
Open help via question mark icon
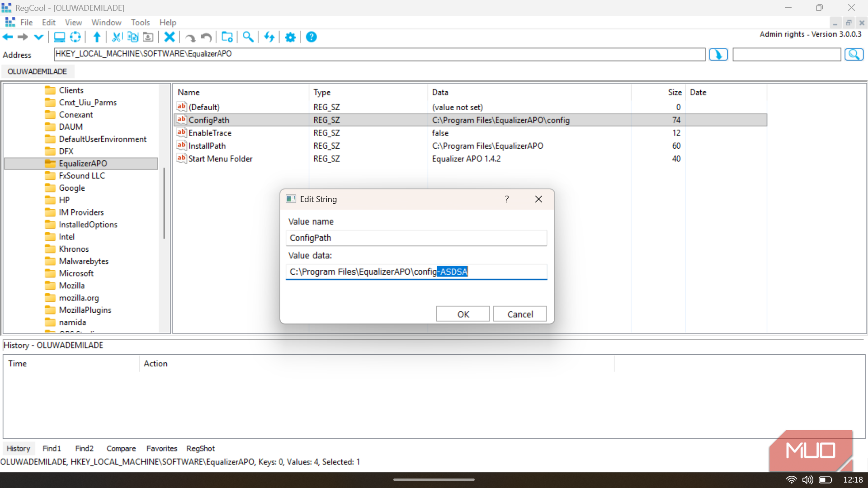click(x=311, y=37)
